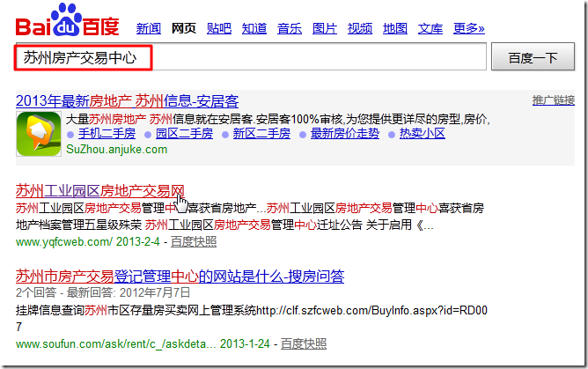Open the 热卖小区 sublink
Screen dimensions: 588x369
[x=423, y=134]
